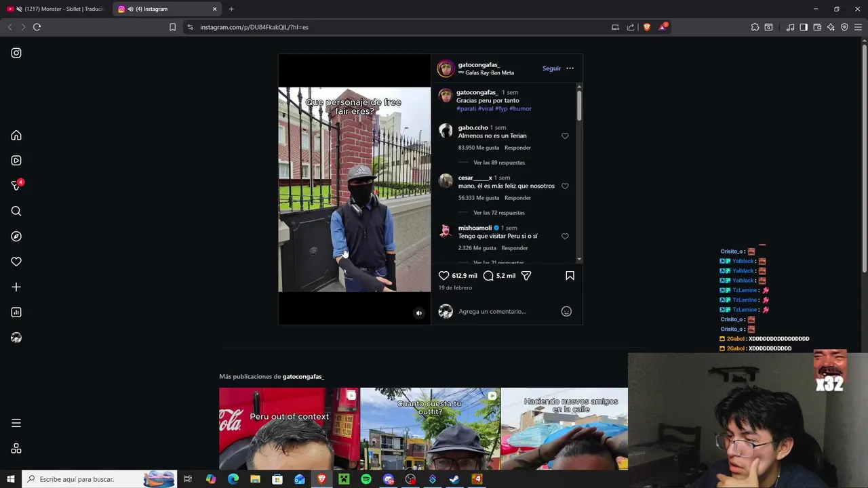Viewport: 868px width, 488px height.
Task: Create new post with plus icon
Action: coord(16,287)
